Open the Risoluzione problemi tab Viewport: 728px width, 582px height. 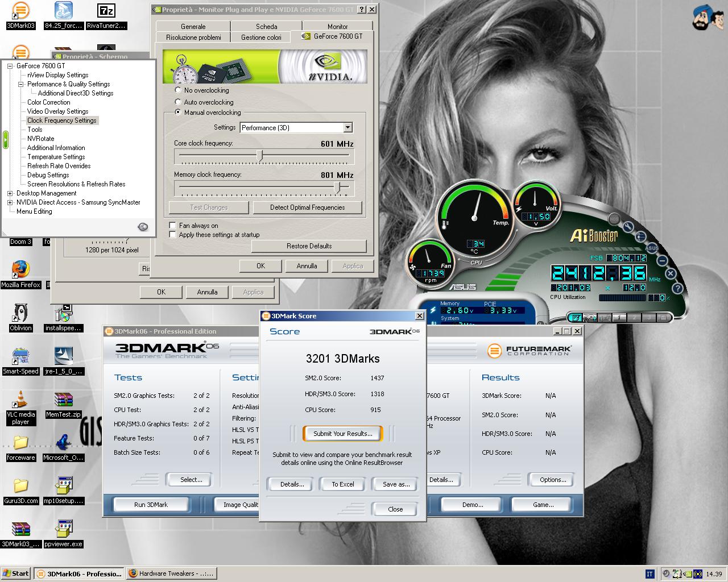(193, 37)
